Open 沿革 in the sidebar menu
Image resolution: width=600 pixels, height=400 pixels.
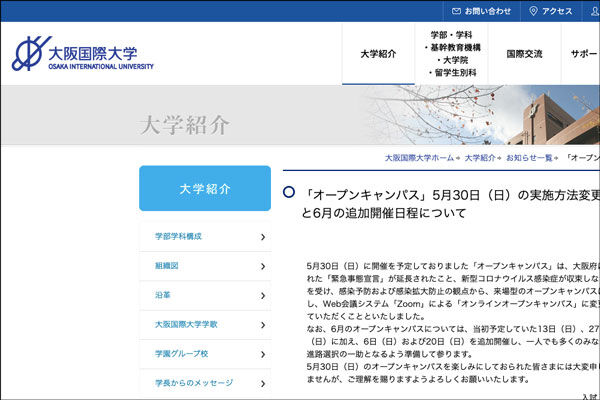[x=205, y=296]
